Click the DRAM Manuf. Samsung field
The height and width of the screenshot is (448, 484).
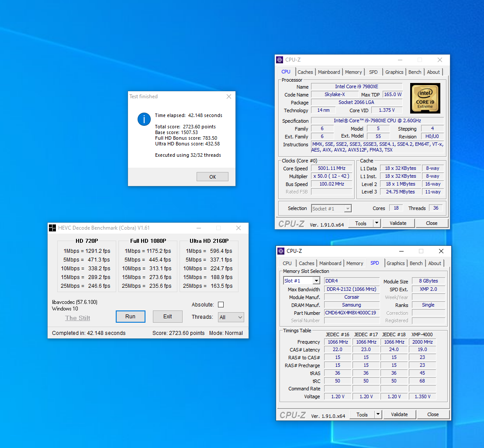(x=352, y=305)
